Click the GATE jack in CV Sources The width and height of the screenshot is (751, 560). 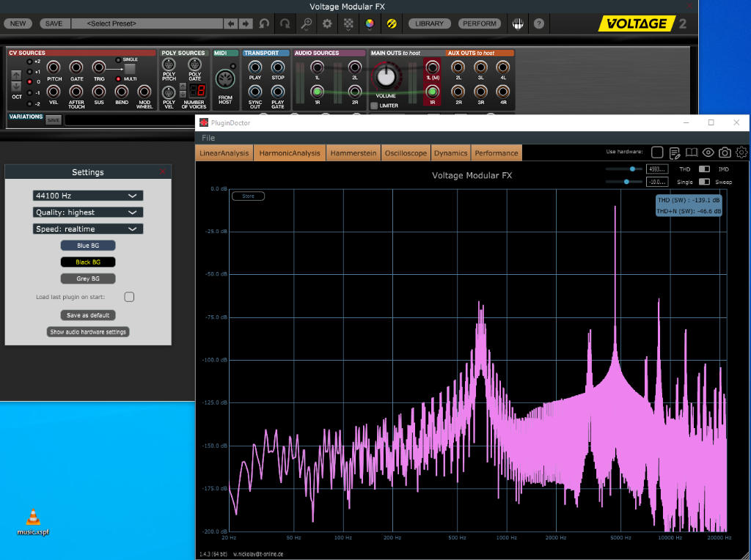click(76, 67)
